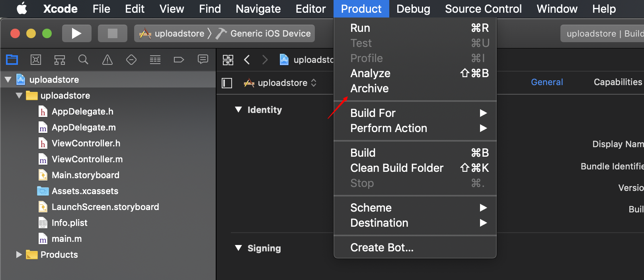Click the uploadstore scheme in the toolbar

tap(172, 33)
